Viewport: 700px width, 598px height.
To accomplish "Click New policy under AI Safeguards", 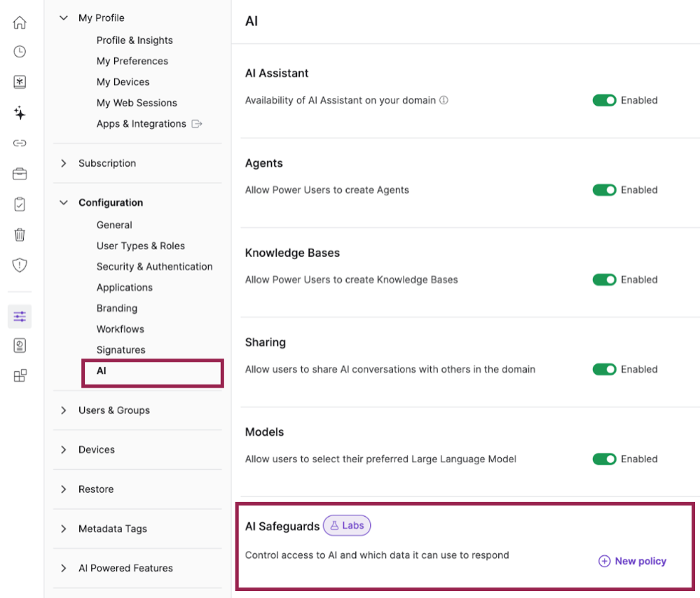I will coord(633,561).
